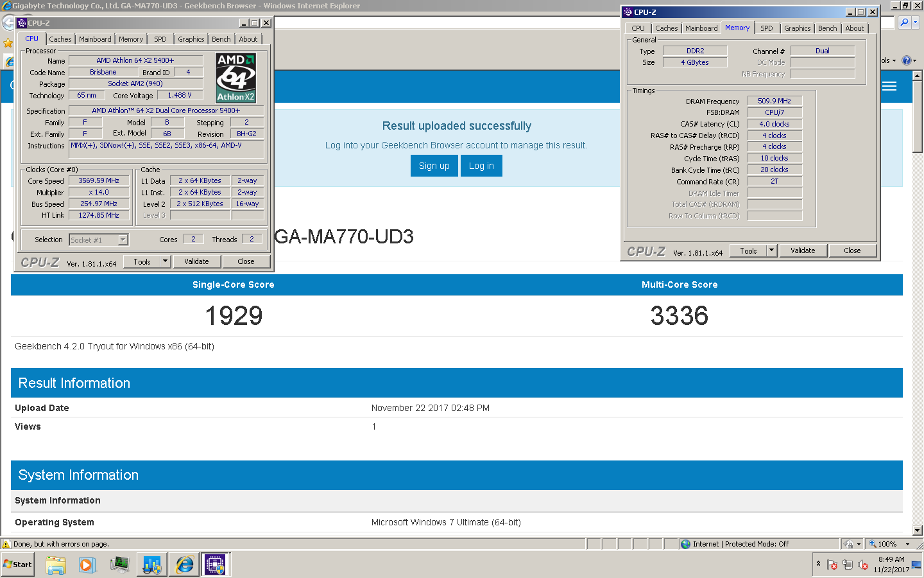Image resolution: width=924 pixels, height=578 pixels.
Task: Open the Internet Explorer taskbar icon
Action: 185,565
